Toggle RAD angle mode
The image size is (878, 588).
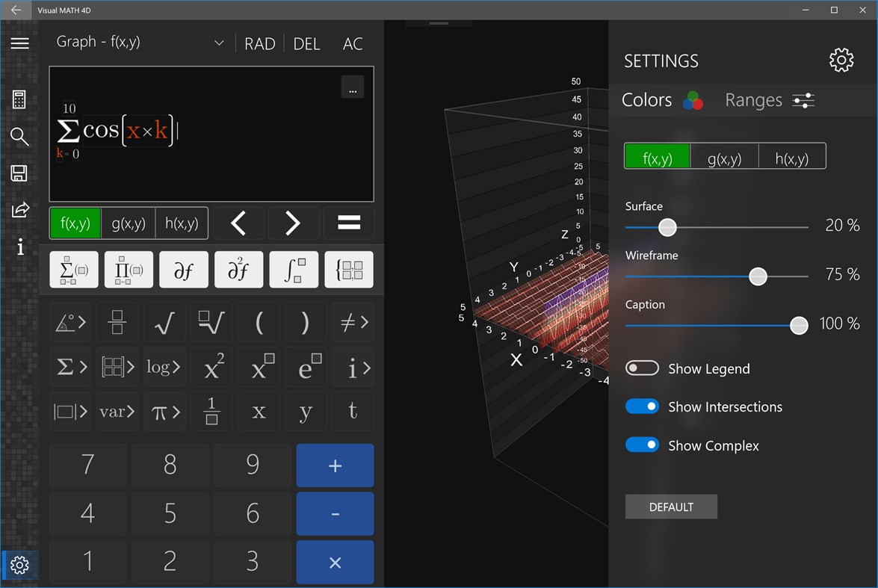(260, 43)
